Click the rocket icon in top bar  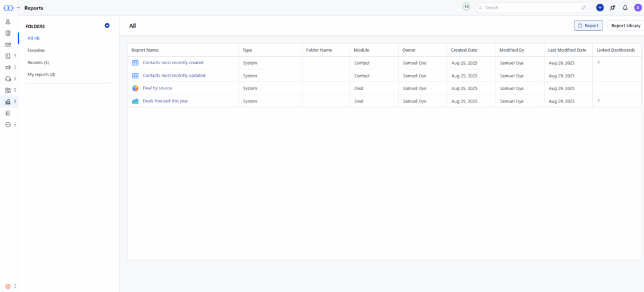pyautogui.click(x=613, y=8)
